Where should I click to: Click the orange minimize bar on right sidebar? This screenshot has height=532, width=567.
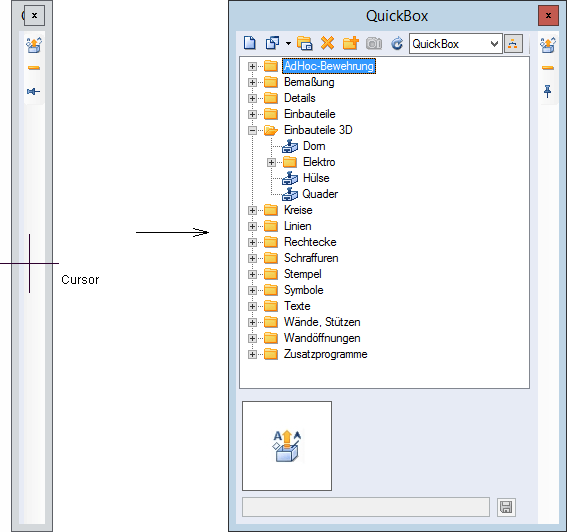548,68
